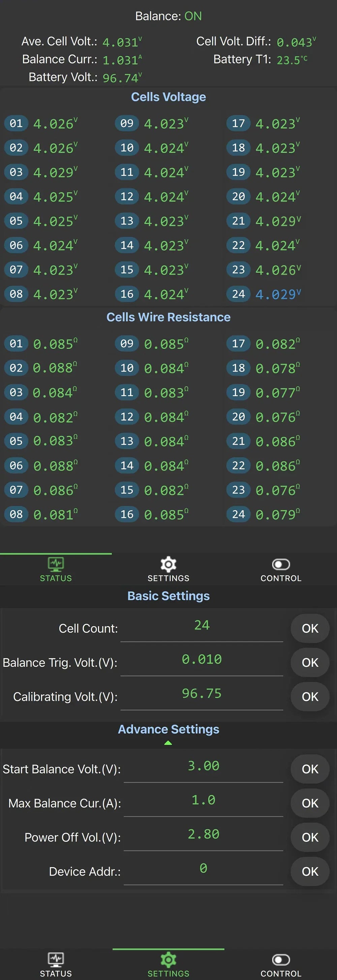
Task: Click the Basic Settings section header
Action: [168, 596]
